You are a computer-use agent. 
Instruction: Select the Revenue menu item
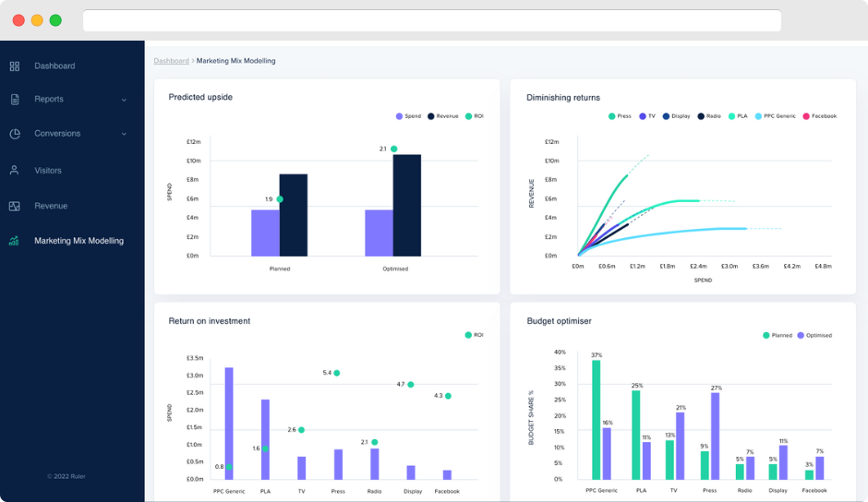pos(51,206)
